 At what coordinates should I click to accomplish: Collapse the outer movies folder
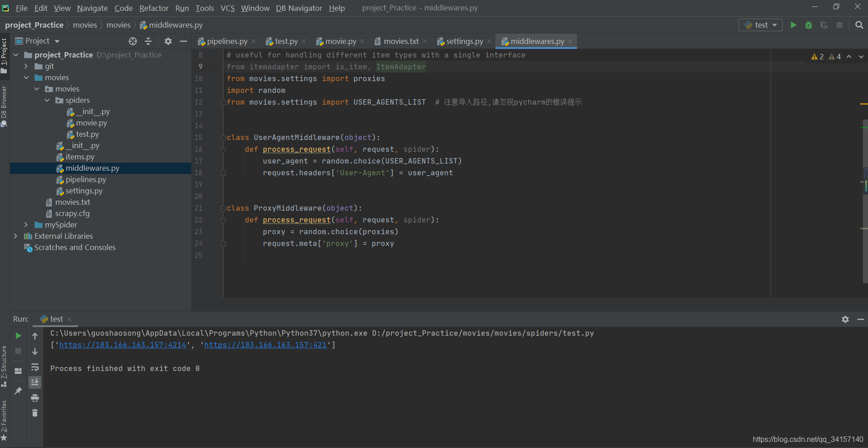26,77
